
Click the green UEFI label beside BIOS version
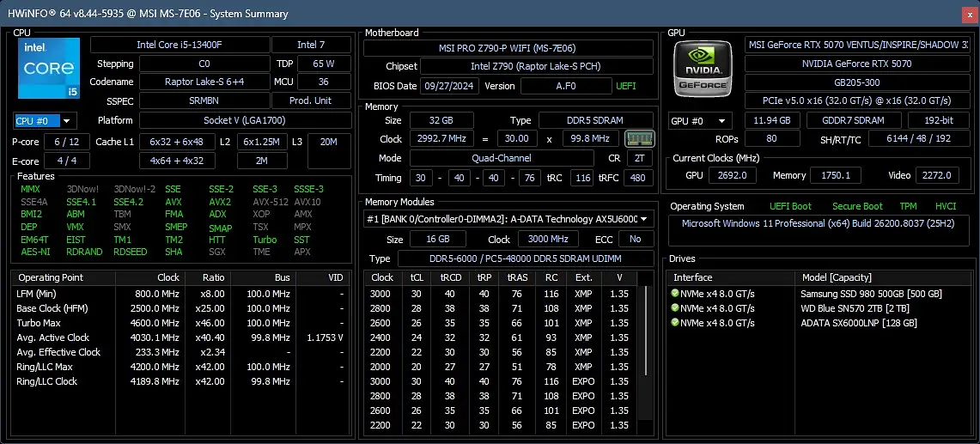pos(625,86)
